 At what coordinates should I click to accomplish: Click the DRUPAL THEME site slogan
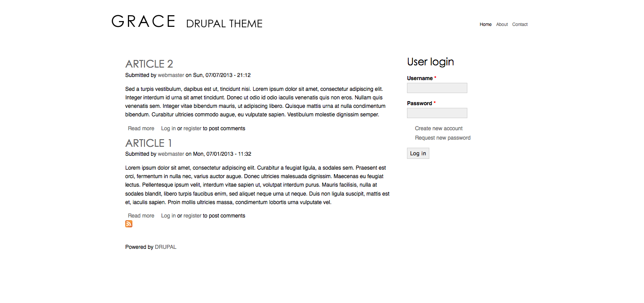click(224, 24)
